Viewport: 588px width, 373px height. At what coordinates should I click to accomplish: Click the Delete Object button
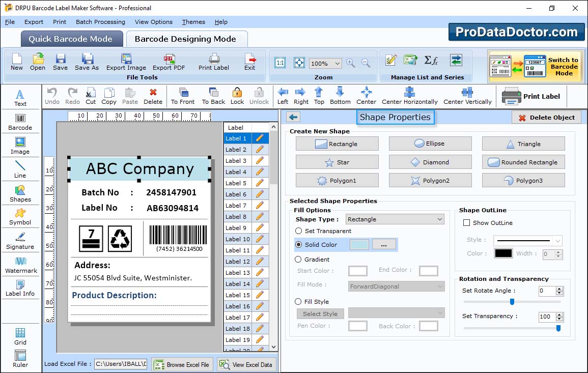[546, 118]
